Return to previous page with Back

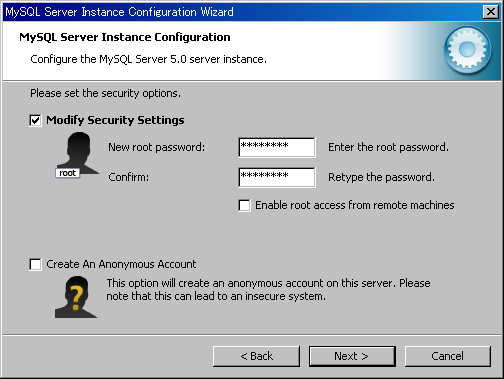click(x=256, y=356)
